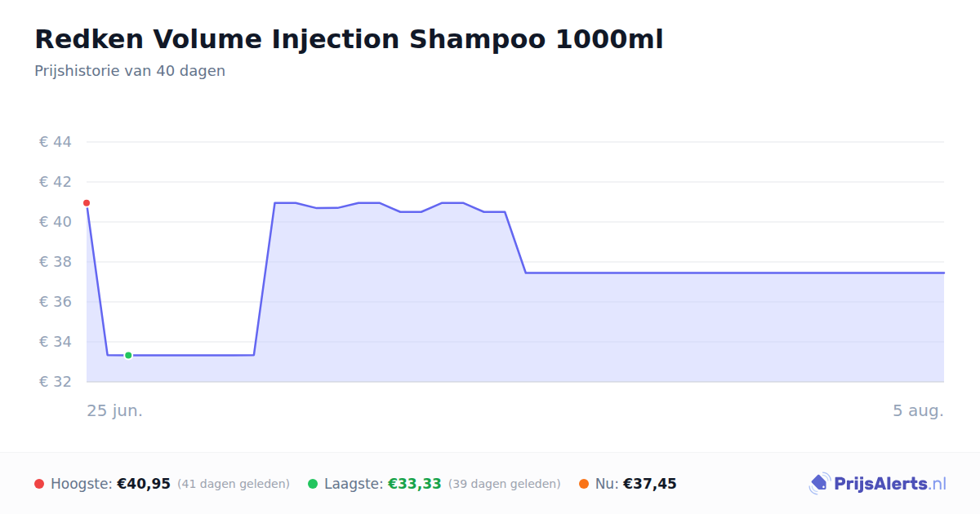The width and height of the screenshot is (980, 514).
Task: Click the flat €37,45 line segment on chart
Action: [735, 273]
